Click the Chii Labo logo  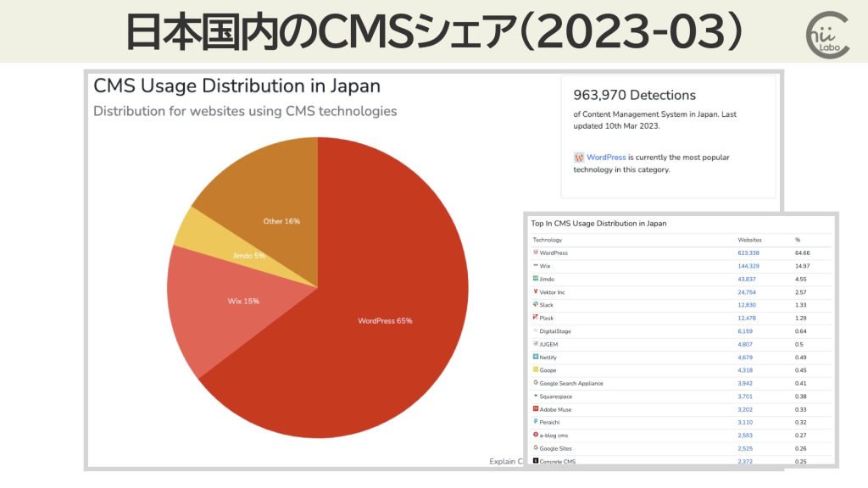(827, 34)
